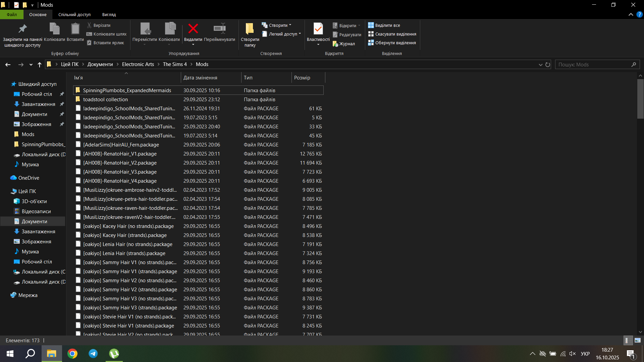Collapse the ribbon with the chevron
644x362 pixels.
(x=631, y=15)
